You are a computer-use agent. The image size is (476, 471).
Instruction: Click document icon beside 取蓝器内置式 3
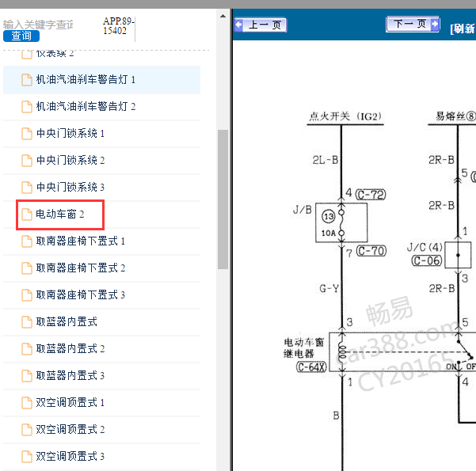tap(27, 376)
